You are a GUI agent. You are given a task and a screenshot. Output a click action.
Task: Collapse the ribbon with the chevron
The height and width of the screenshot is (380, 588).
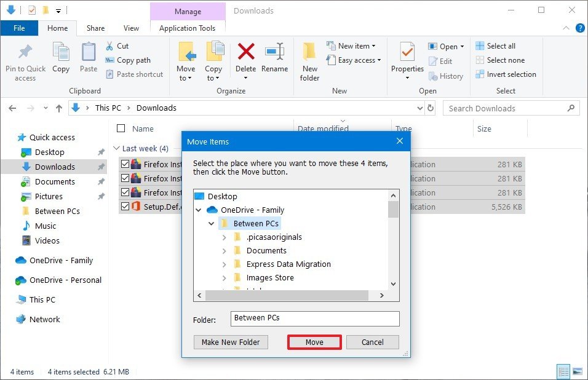coord(566,28)
